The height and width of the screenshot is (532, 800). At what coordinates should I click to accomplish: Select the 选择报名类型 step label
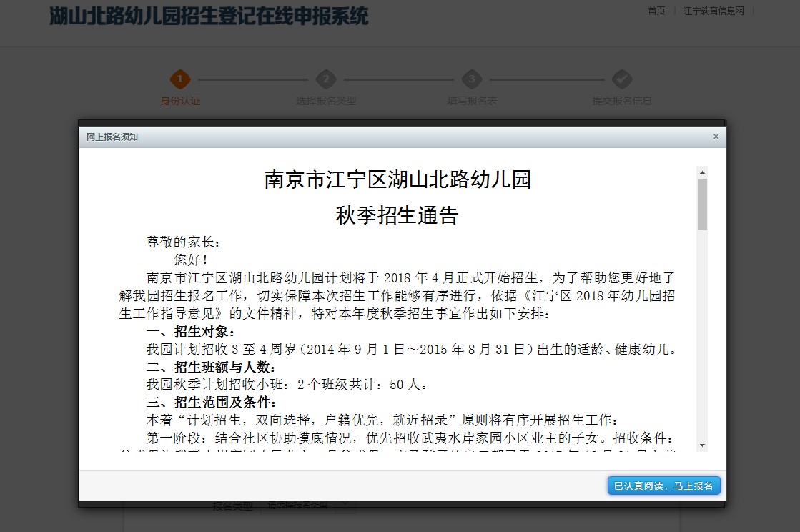[x=326, y=101]
